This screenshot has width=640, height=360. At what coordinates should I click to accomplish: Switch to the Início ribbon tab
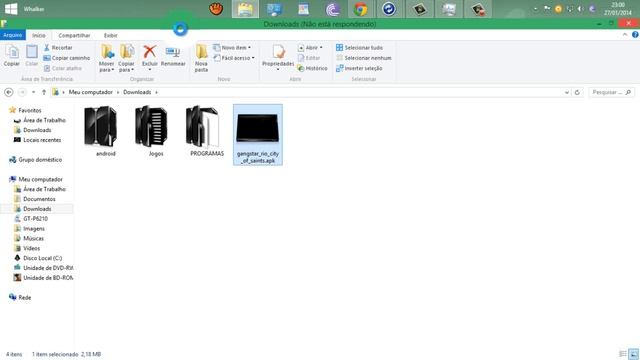pos(39,35)
